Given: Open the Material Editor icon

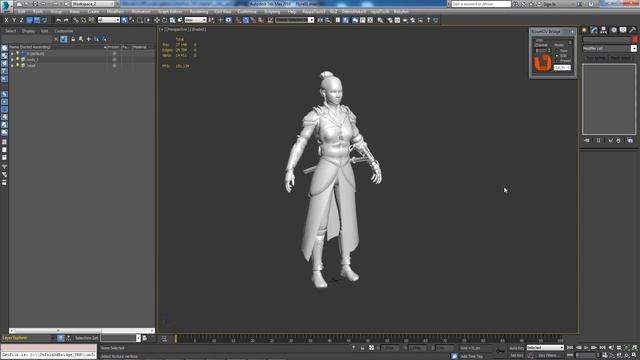Looking at the screenshot, I should [380, 20].
